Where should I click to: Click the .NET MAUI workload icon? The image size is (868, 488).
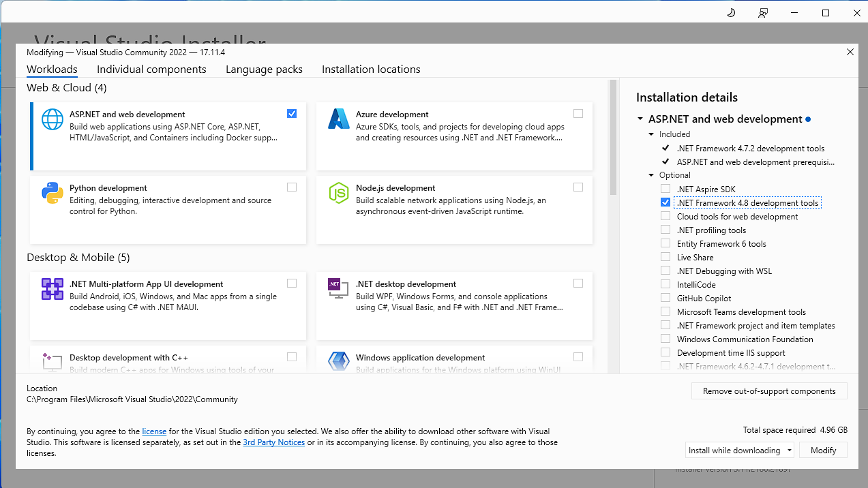(53, 289)
